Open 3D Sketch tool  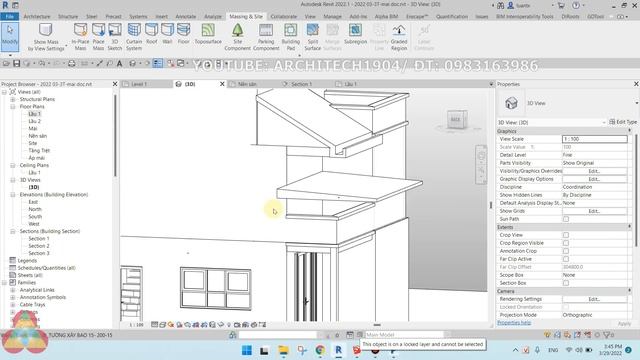pos(115,37)
